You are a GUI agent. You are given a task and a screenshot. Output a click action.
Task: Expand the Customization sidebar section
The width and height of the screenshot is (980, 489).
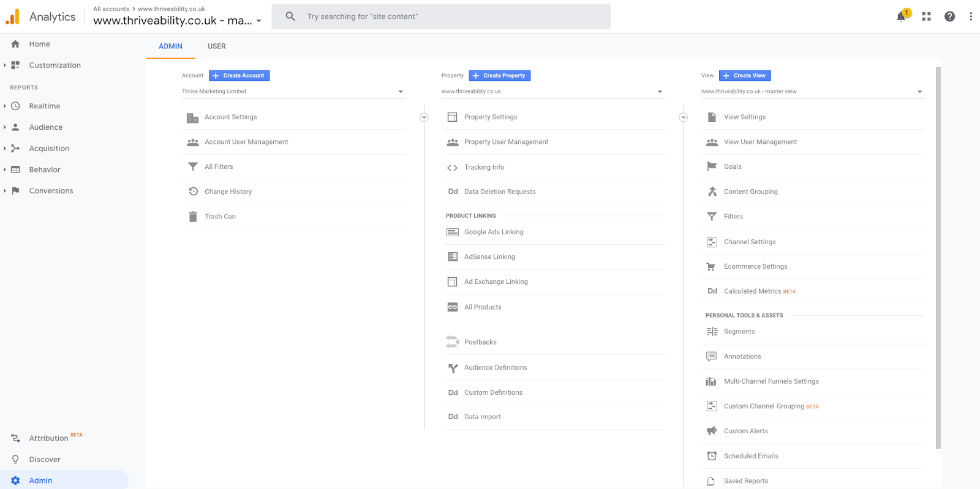4,65
